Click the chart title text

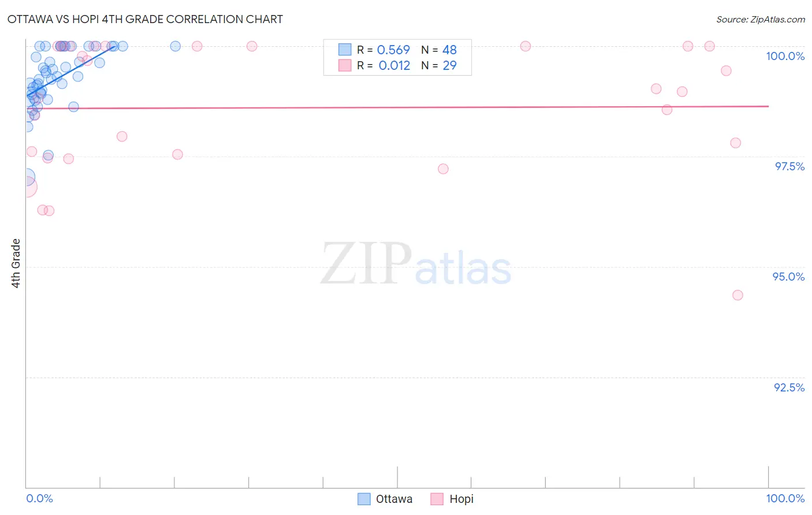[145, 19]
